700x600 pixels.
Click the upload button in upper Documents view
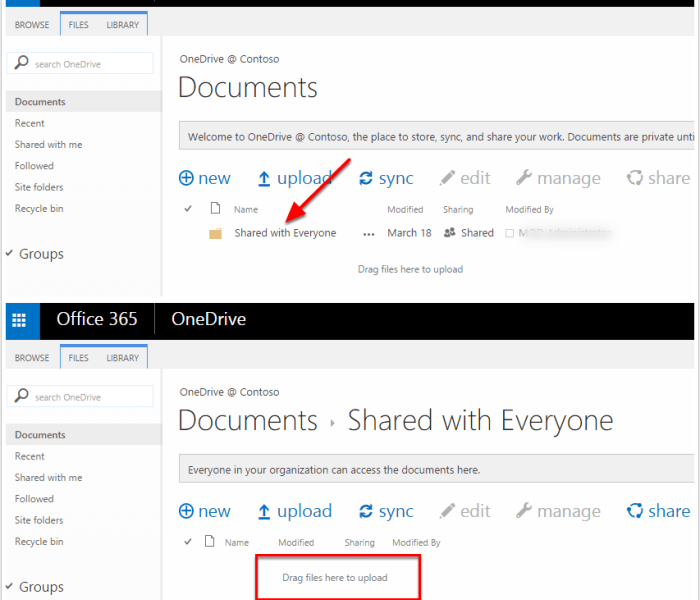[295, 178]
